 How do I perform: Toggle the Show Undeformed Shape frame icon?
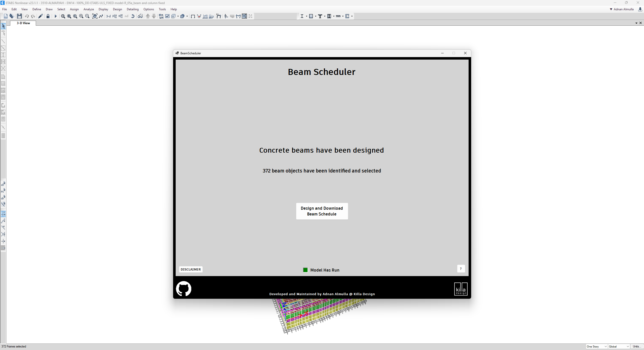point(193,16)
